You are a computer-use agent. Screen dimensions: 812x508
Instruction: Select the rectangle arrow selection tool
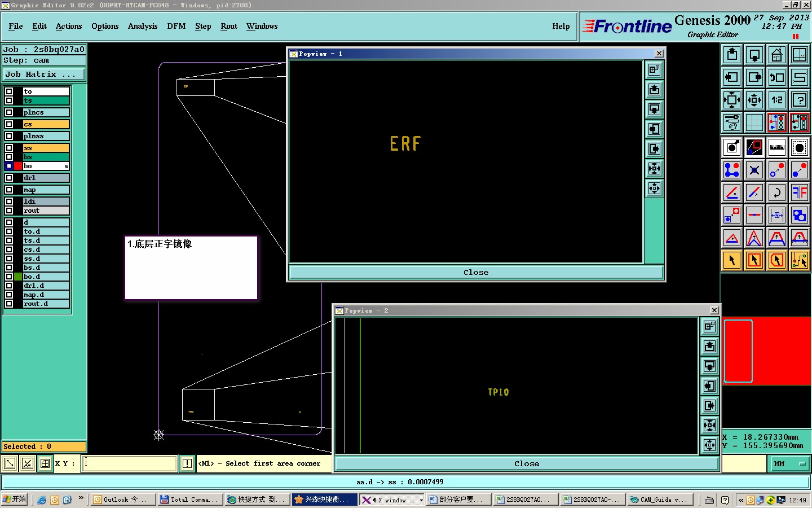754,260
